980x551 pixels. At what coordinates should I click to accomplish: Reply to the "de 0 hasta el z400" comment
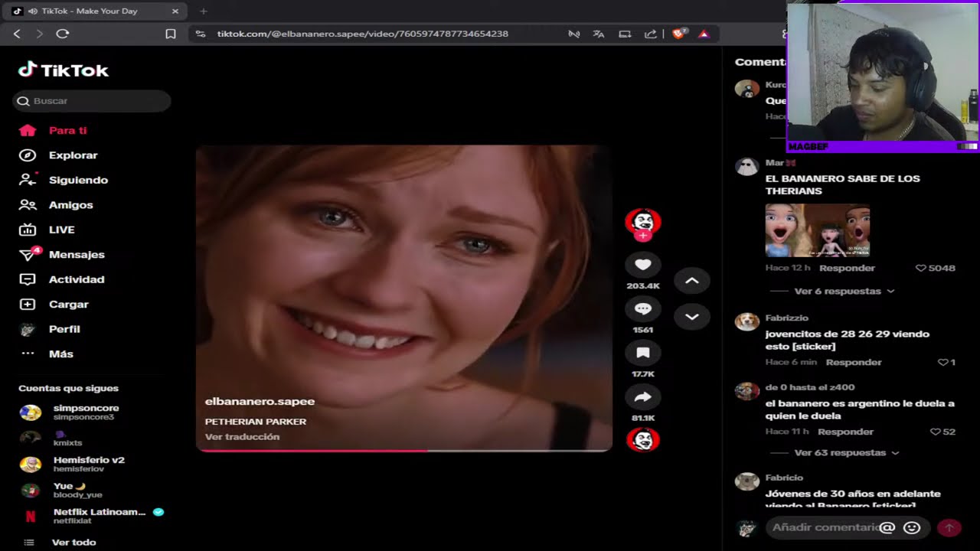pos(845,432)
